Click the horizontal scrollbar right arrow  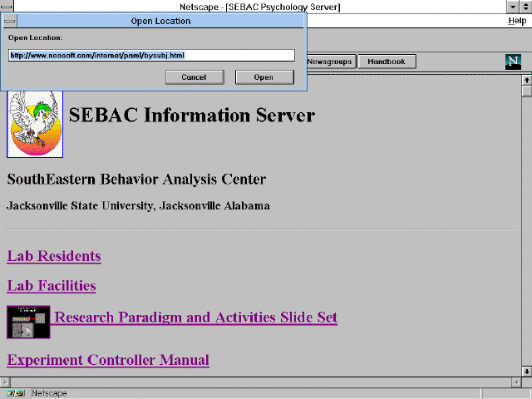pyautogui.click(x=516, y=382)
